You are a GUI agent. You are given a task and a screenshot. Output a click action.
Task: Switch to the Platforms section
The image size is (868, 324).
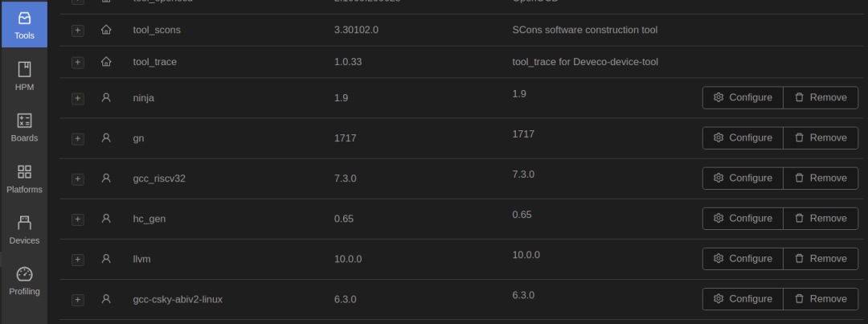[24, 179]
